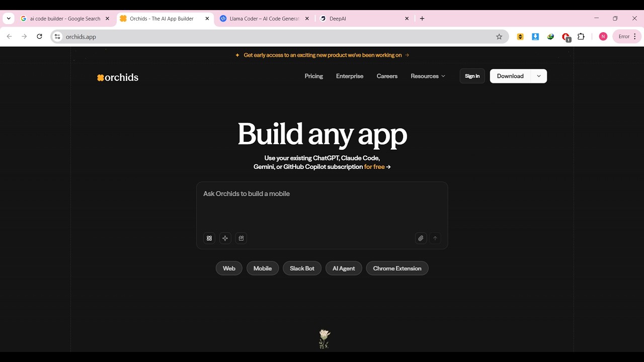Close the DeepAI tab

pyautogui.click(x=407, y=19)
